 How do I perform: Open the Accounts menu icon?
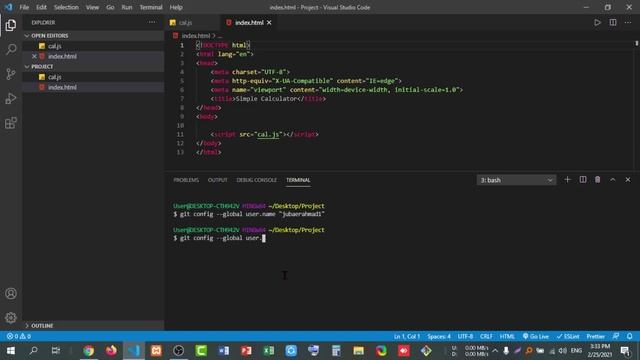pyautogui.click(x=11, y=293)
